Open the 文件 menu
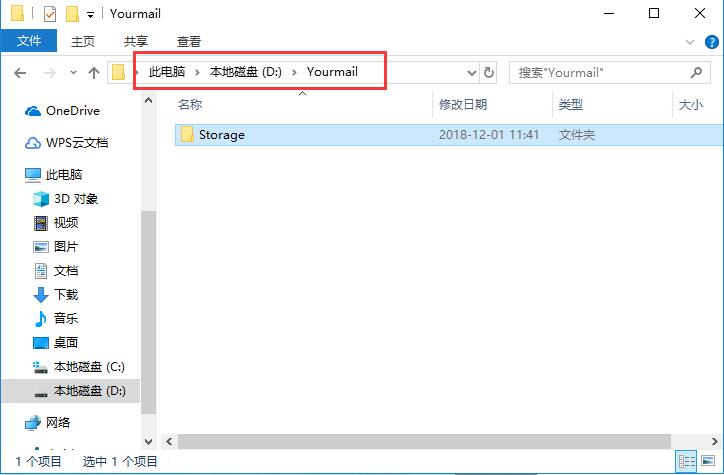The image size is (724, 475). (x=29, y=41)
